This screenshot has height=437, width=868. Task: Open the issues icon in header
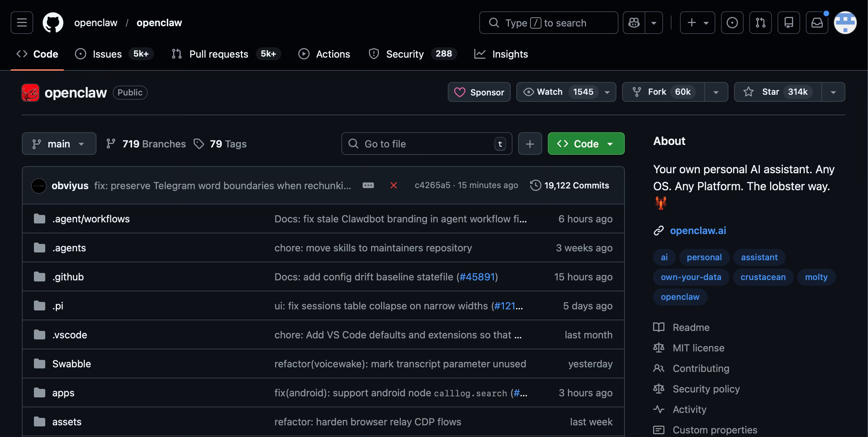732,23
